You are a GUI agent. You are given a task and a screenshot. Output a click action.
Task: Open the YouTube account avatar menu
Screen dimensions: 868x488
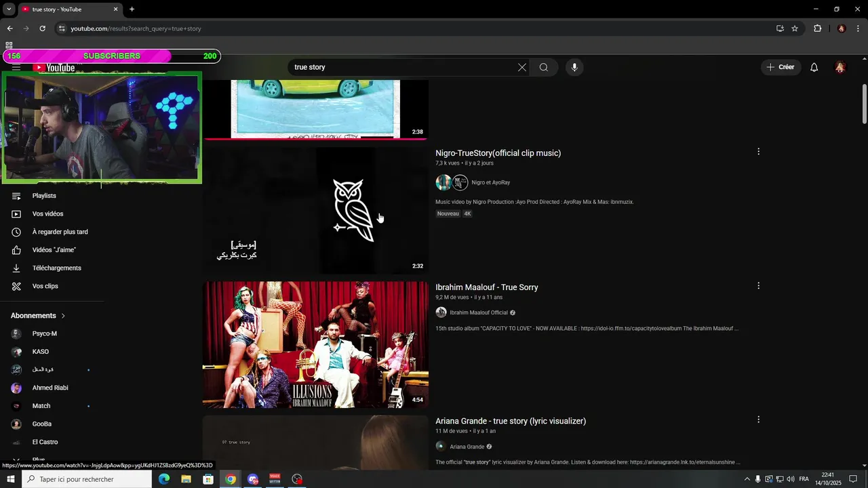840,67
